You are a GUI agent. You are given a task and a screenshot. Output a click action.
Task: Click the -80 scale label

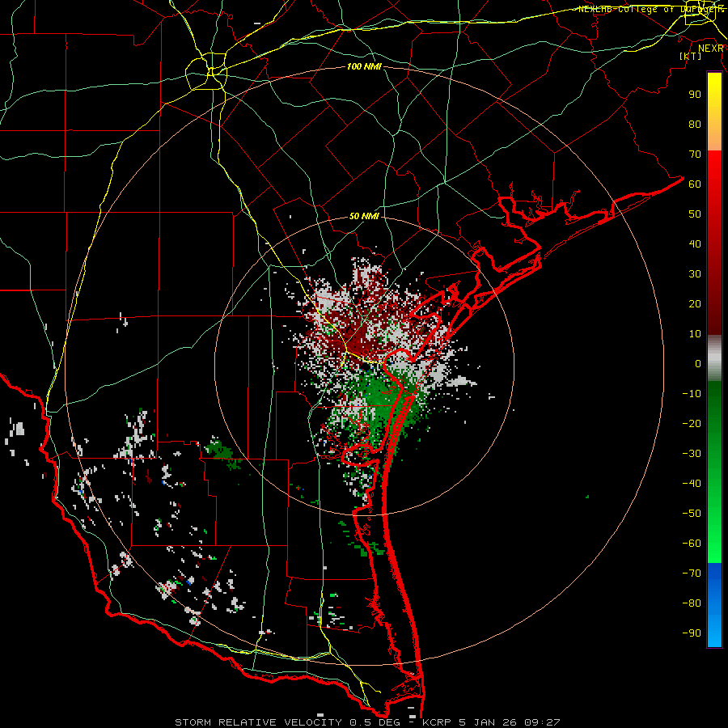[692, 603]
